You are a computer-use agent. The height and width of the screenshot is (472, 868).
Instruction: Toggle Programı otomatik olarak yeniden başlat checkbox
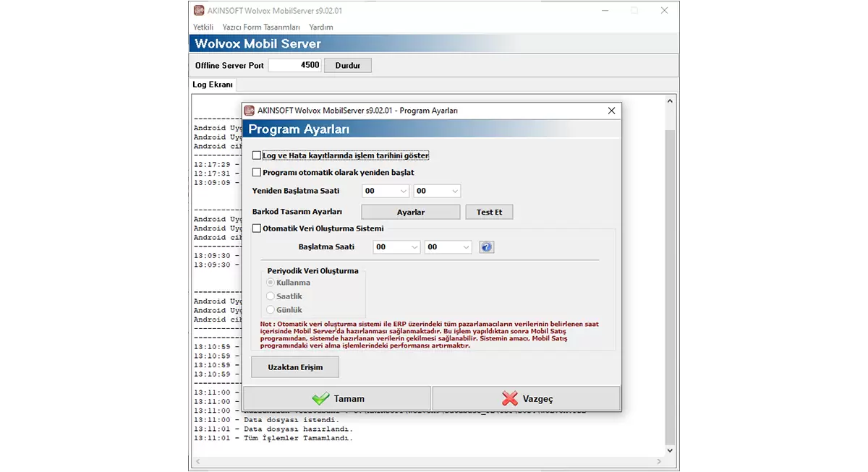[257, 173]
